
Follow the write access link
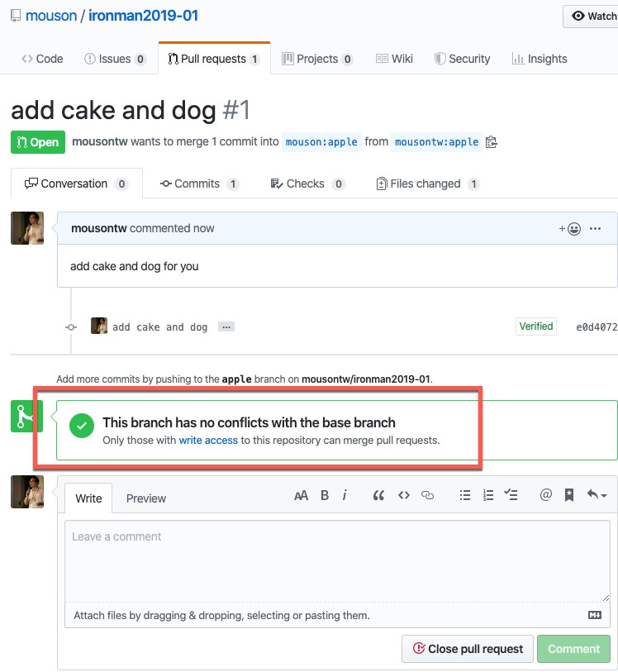click(x=208, y=440)
